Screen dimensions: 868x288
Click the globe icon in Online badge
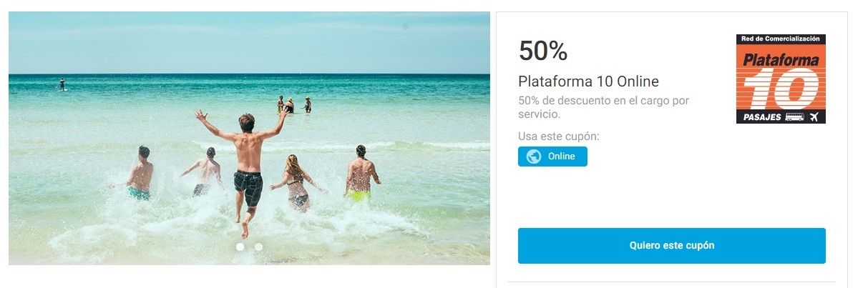click(x=533, y=157)
